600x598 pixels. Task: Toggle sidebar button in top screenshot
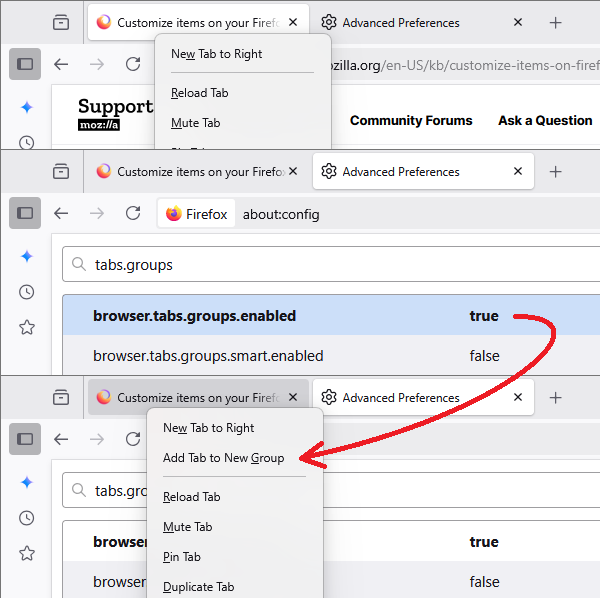pos(25,64)
